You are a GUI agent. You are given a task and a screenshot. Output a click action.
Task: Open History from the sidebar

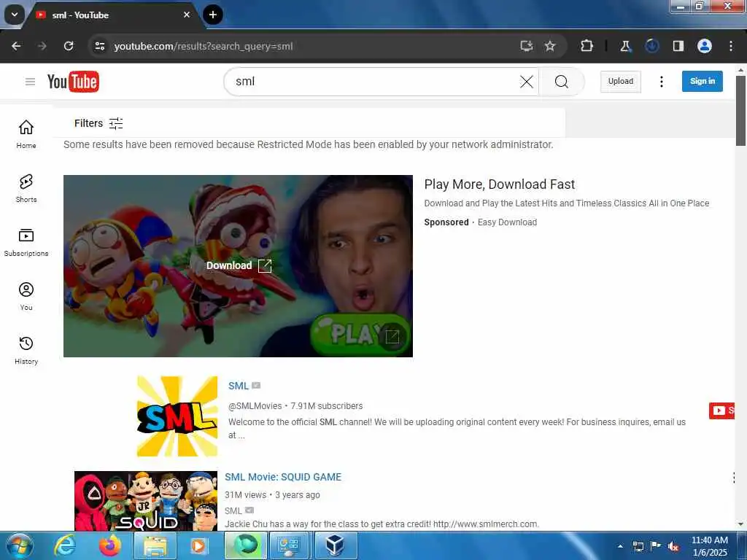pyautogui.click(x=26, y=351)
